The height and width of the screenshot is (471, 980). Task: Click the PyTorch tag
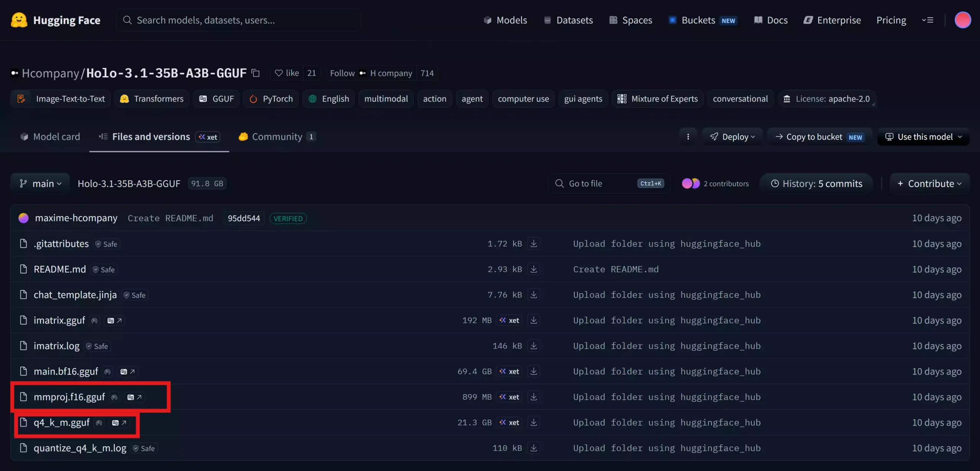point(271,99)
